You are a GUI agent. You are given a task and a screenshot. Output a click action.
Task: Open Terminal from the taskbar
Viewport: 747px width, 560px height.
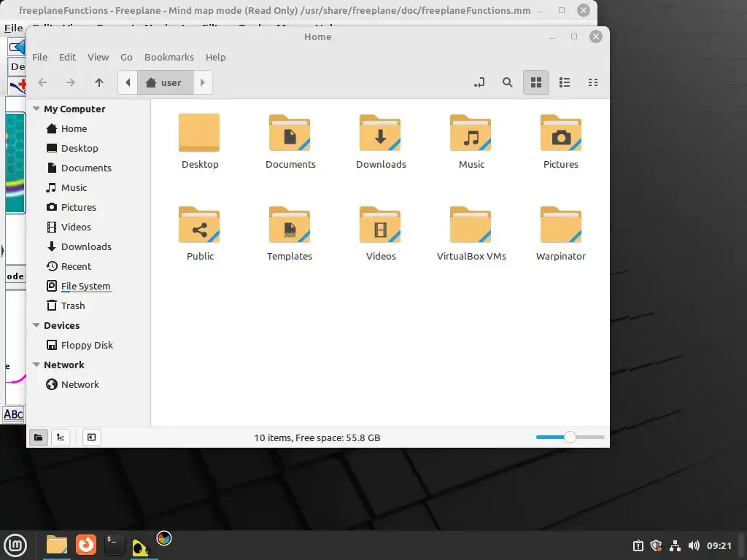pos(115,545)
